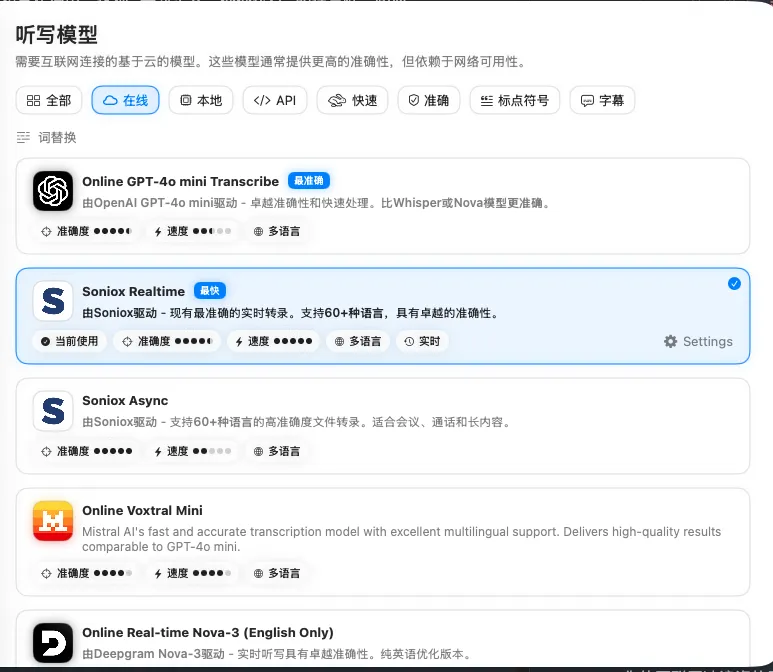Click Voxtral Mini 多语言 chip
773x672 pixels.
pyautogui.click(x=277, y=573)
